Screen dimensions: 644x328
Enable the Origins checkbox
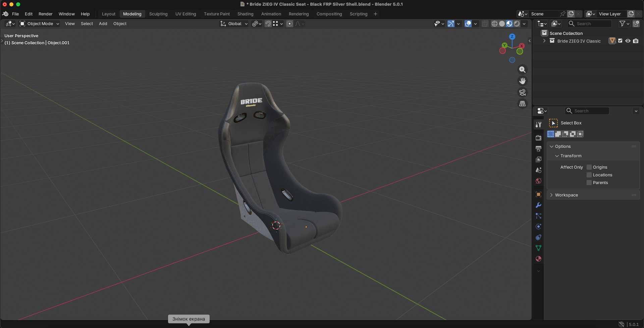[x=589, y=167]
